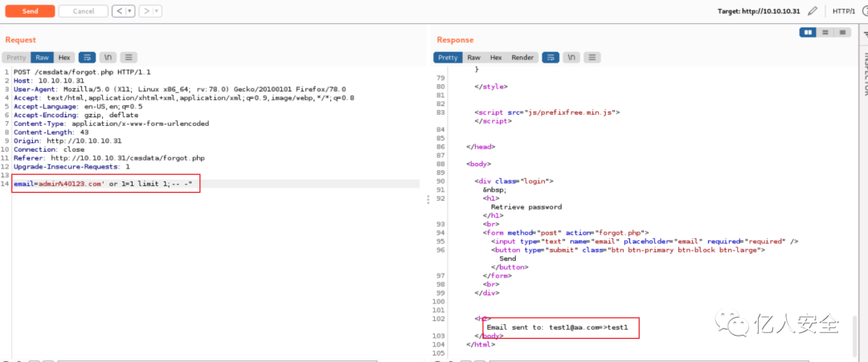Click the Target http://10.10.10.31 label
868x362 pixels.
coord(759,11)
